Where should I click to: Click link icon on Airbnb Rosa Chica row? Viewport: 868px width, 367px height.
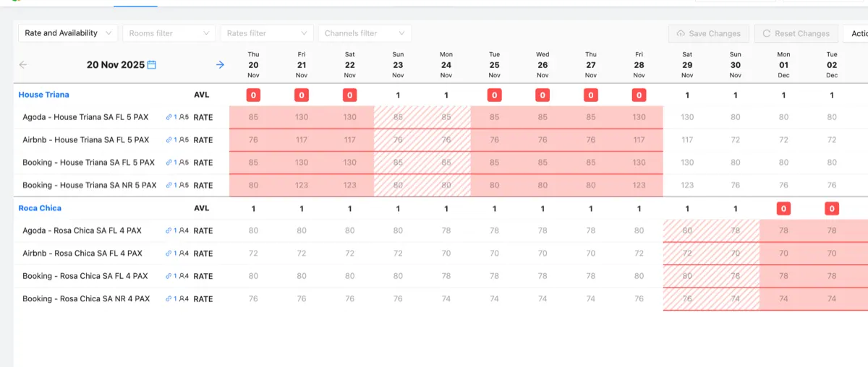pos(169,253)
